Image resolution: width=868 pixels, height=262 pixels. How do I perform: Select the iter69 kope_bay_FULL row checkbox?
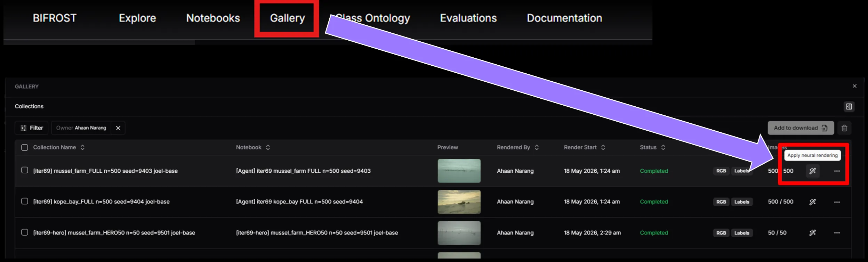[x=25, y=201]
